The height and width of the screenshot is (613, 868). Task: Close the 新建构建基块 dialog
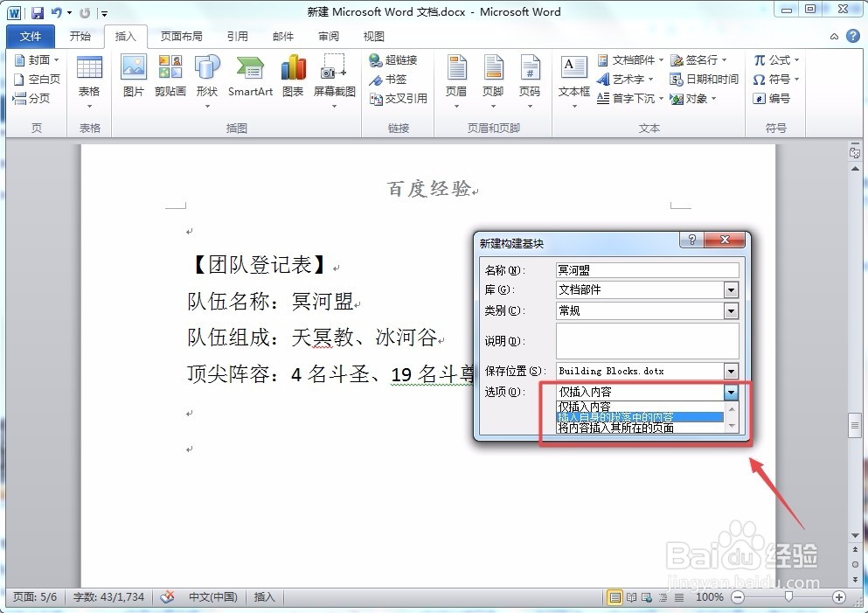(x=726, y=240)
